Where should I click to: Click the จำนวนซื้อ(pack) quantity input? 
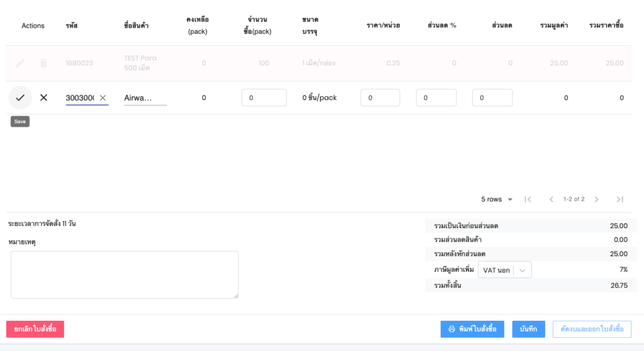click(264, 97)
